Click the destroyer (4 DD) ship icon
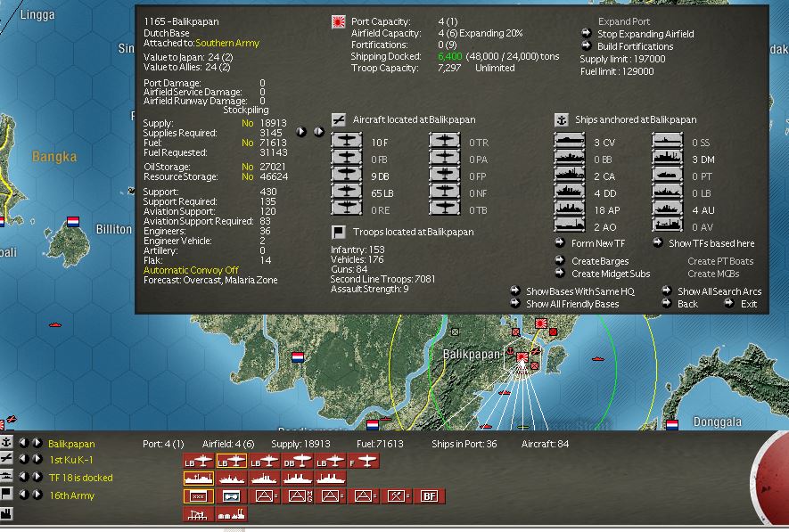789x532 pixels. click(569, 192)
